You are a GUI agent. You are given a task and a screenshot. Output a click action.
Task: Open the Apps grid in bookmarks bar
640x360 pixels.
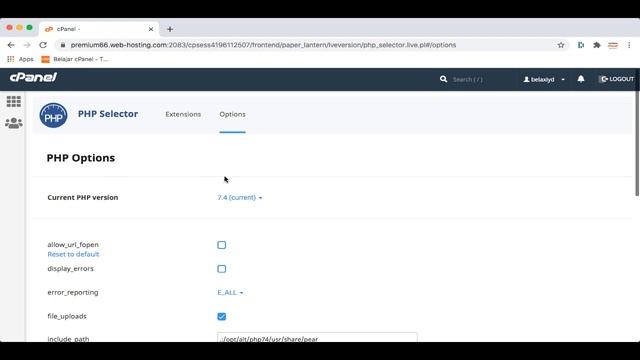tap(20, 59)
